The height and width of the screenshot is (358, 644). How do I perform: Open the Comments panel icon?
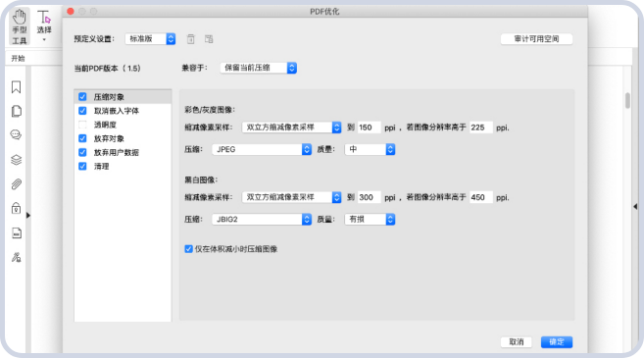coord(16,134)
